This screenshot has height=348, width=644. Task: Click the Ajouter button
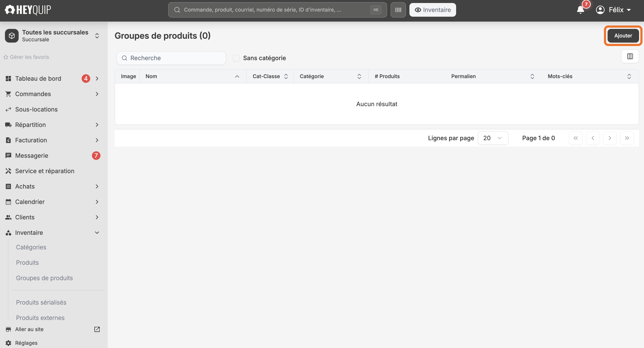623,36
